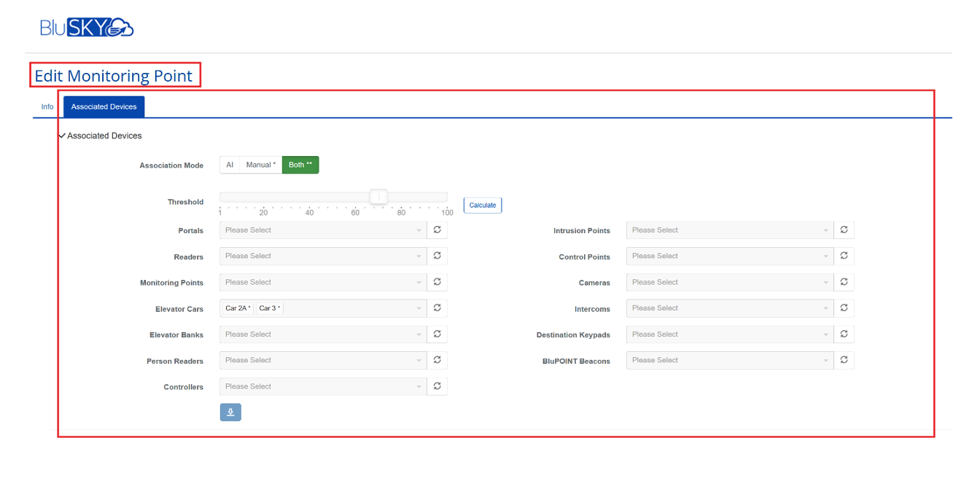Open the Destination Keypads select field
This screenshot has width=980, height=481.
729,335
